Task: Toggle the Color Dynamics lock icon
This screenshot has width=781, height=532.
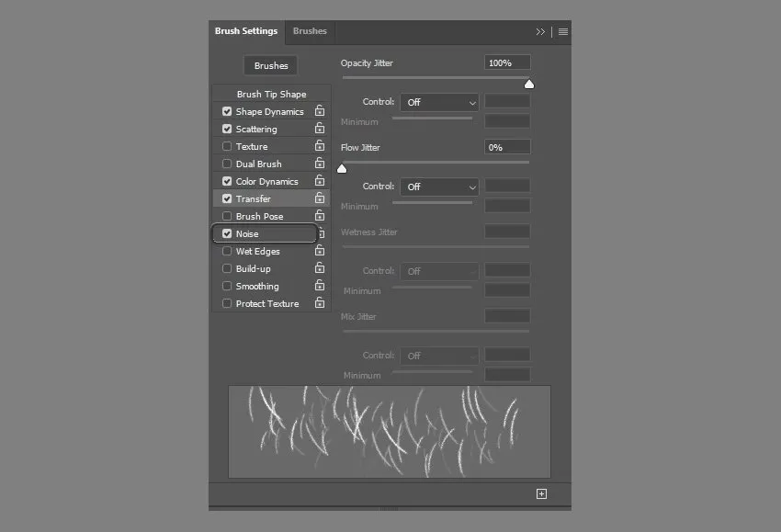Action: [320, 181]
